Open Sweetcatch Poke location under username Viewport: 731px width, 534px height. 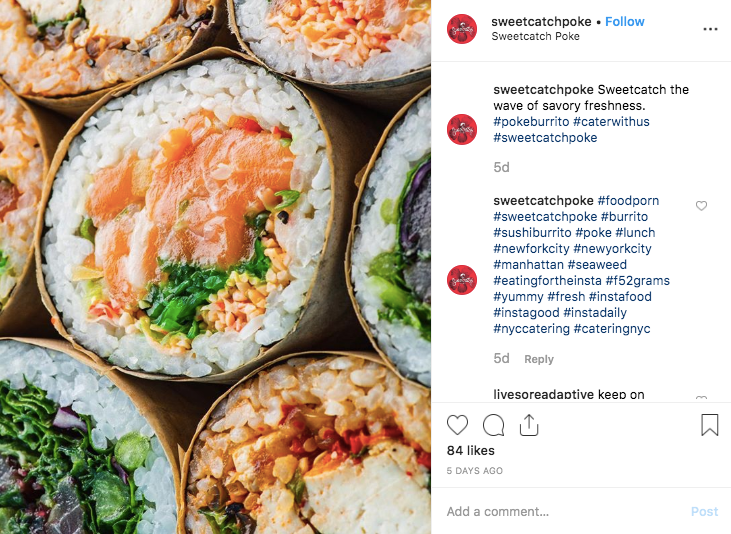(x=535, y=36)
